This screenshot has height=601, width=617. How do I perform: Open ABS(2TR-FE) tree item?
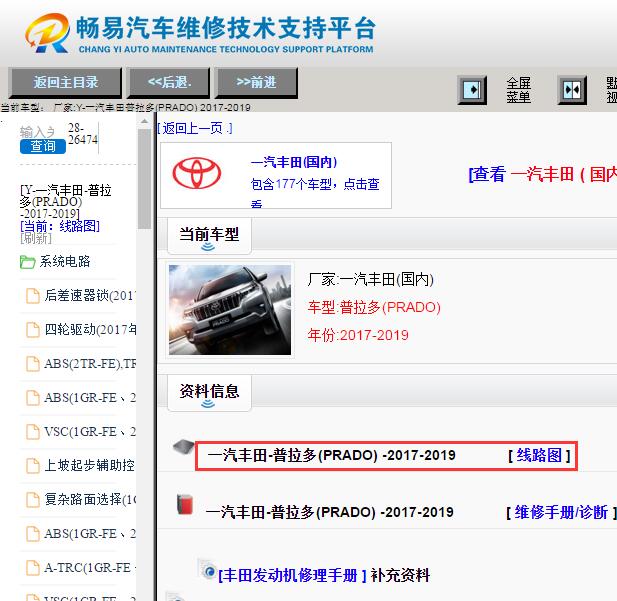tap(90, 364)
